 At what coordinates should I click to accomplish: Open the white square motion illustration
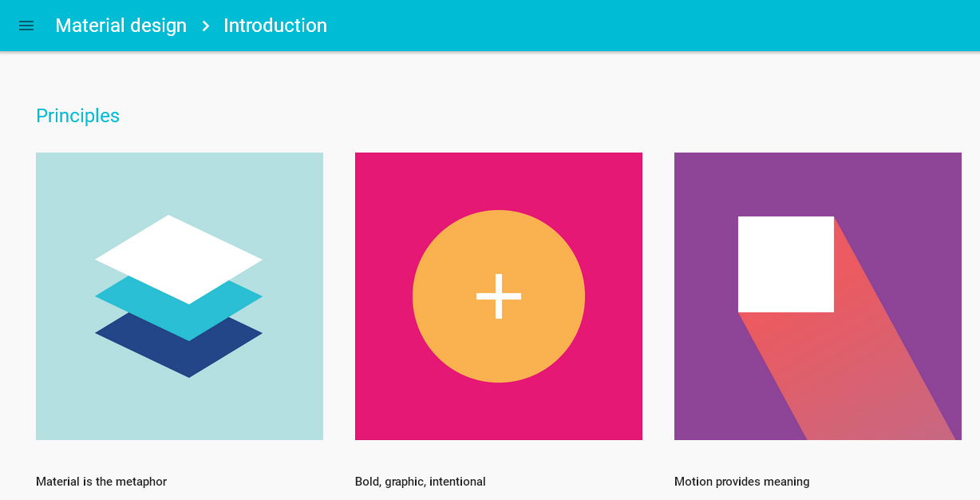click(818, 296)
